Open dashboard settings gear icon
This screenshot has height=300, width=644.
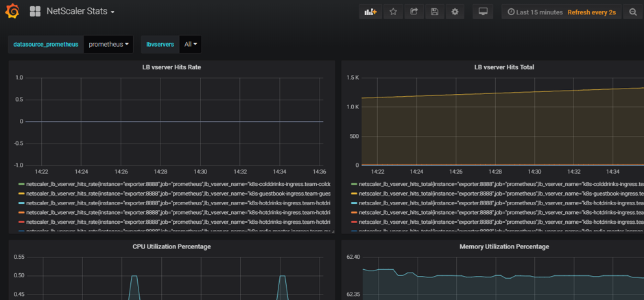(455, 12)
